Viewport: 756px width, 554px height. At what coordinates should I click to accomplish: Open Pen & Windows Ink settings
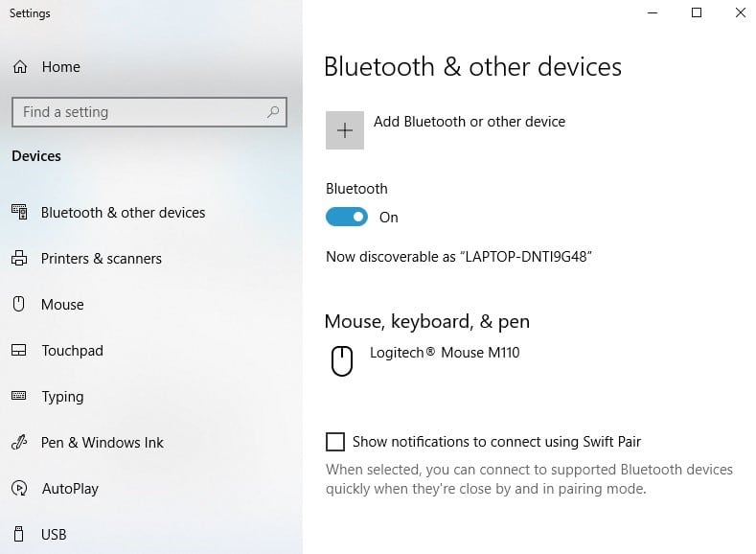(x=103, y=443)
